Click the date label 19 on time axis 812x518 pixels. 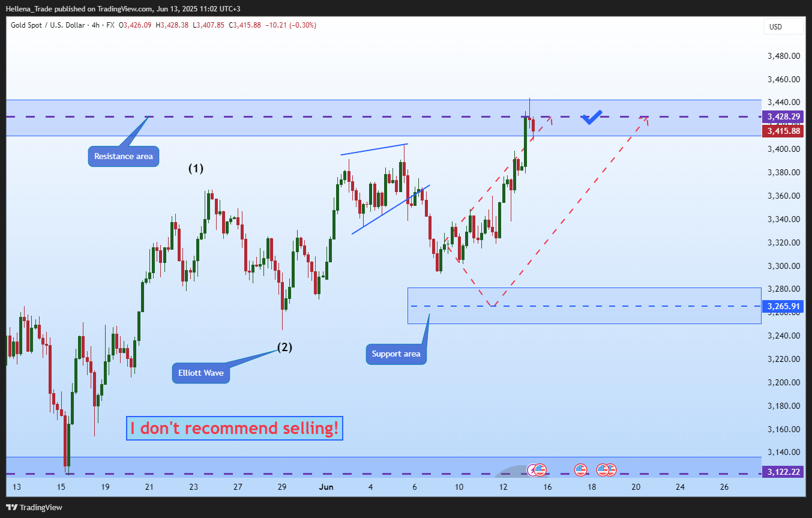[105, 487]
